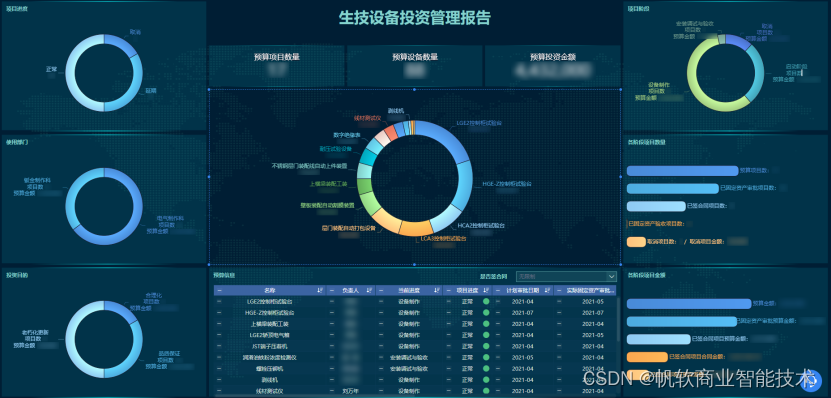This screenshot has height=398, width=831.
Task: Click LCA3控制柜试验台 orange donut label
Action: pyautogui.click(x=444, y=238)
